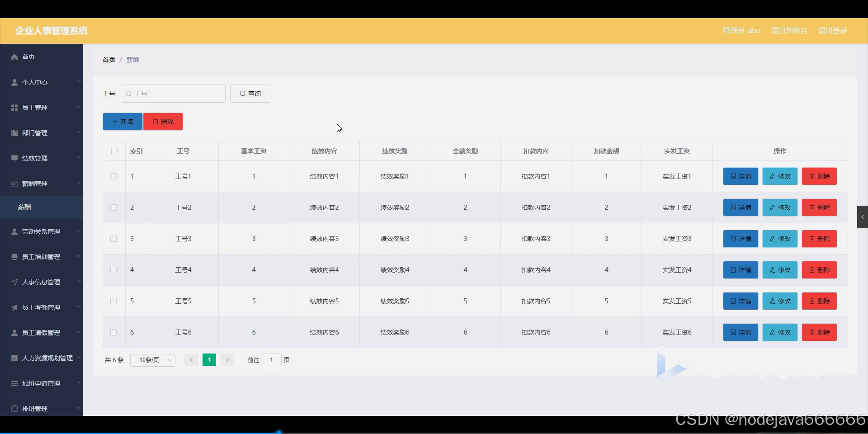Viewport: 868px width, 434px height.
Task: Open 员工请假管理 in the sidebar
Action: click(x=41, y=333)
